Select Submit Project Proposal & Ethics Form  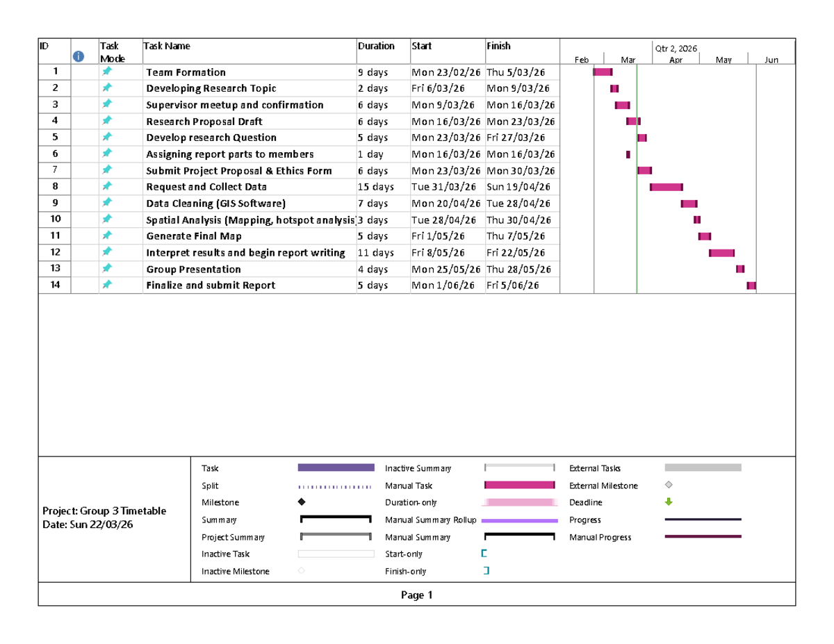pos(239,171)
